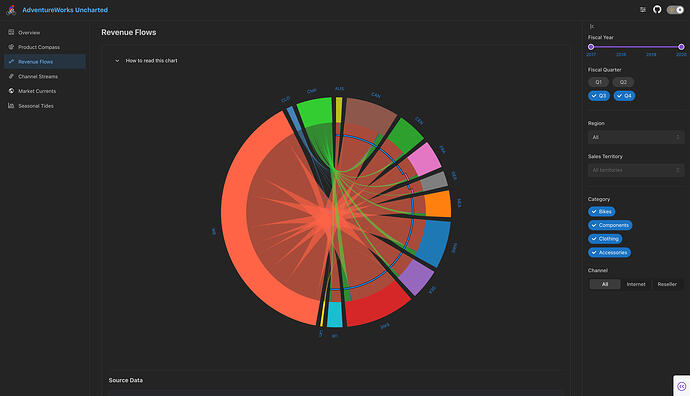
Task: Open the Region dropdown
Action: pos(635,137)
